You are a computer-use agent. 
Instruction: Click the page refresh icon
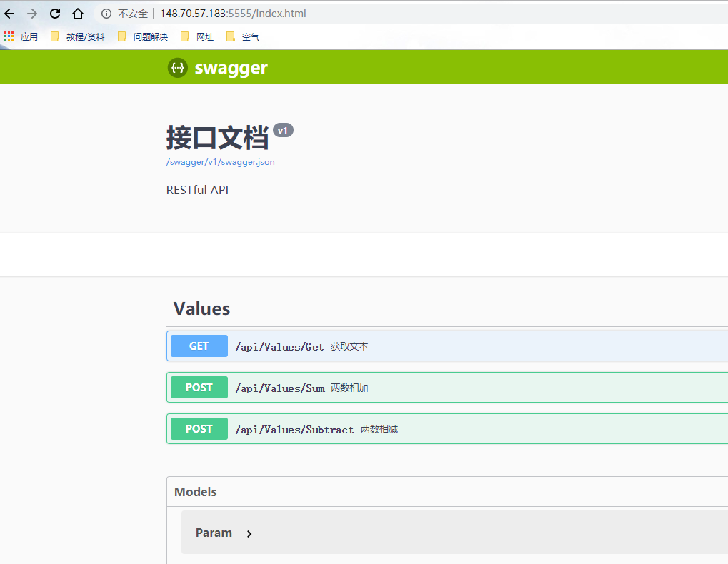[54, 13]
